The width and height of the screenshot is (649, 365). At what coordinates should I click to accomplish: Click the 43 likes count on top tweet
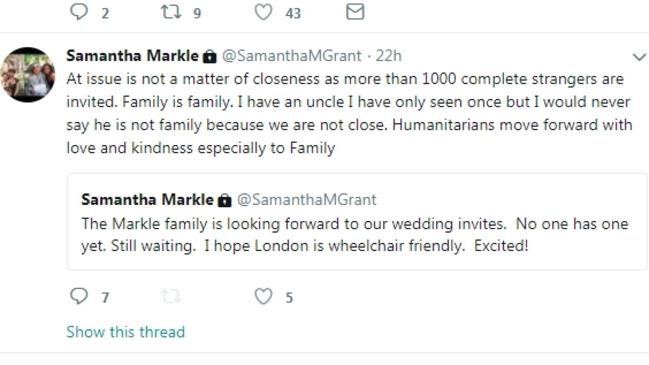point(293,13)
